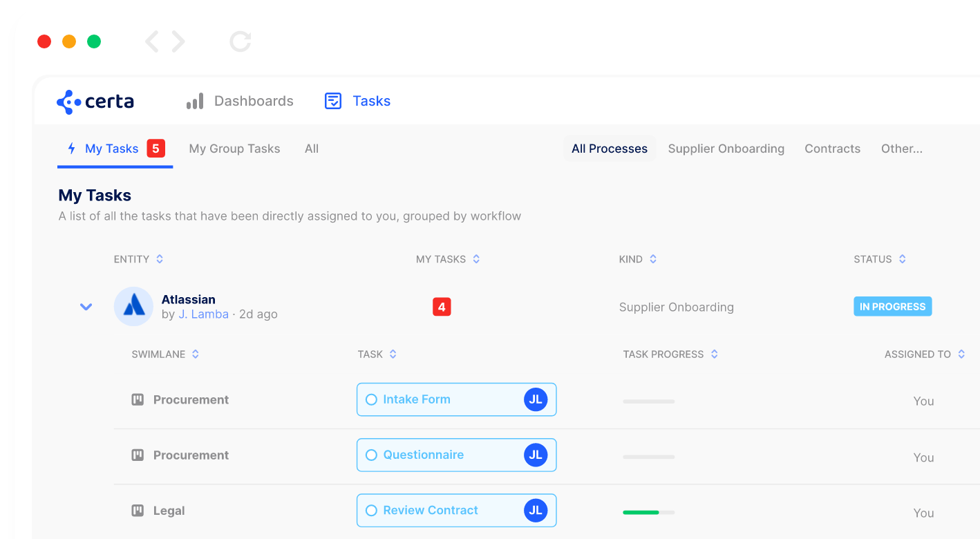Click the Tasks checklist icon
Viewport: 980px width, 539px height.
[333, 102]
